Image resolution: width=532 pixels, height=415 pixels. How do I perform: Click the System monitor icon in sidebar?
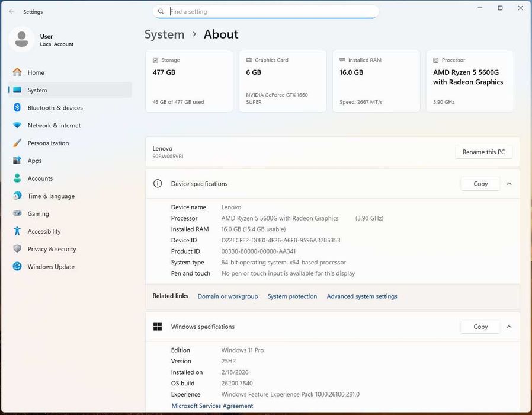[x=17, y=90]
